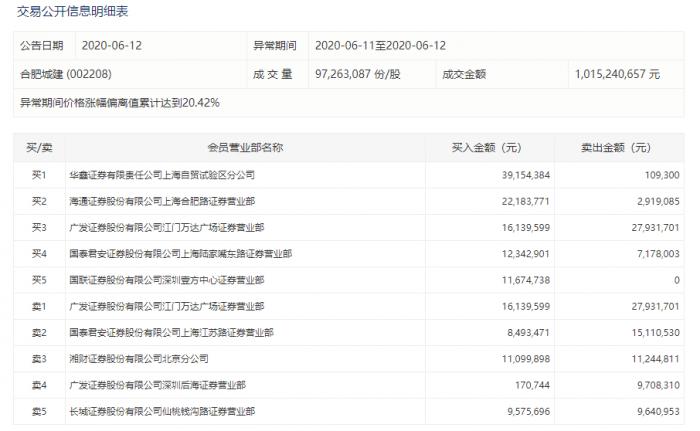Click the 卖出金额（元） column header

[616, 147]
